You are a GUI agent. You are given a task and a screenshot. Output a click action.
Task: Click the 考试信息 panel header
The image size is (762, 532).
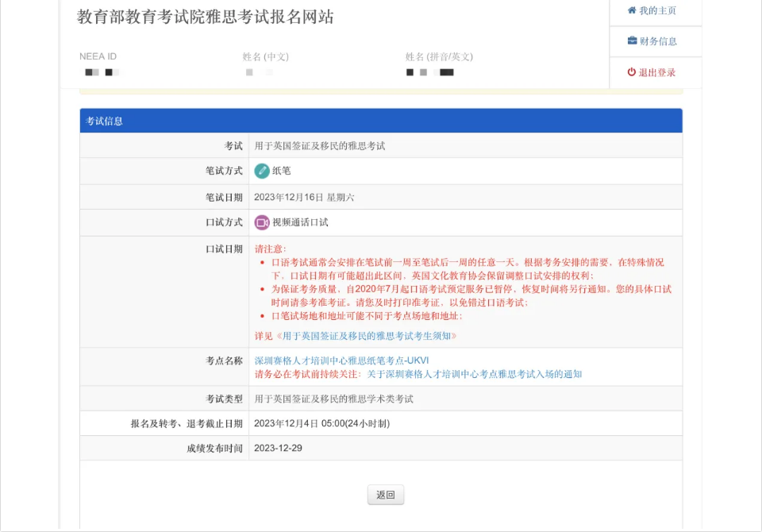point(381,121)
